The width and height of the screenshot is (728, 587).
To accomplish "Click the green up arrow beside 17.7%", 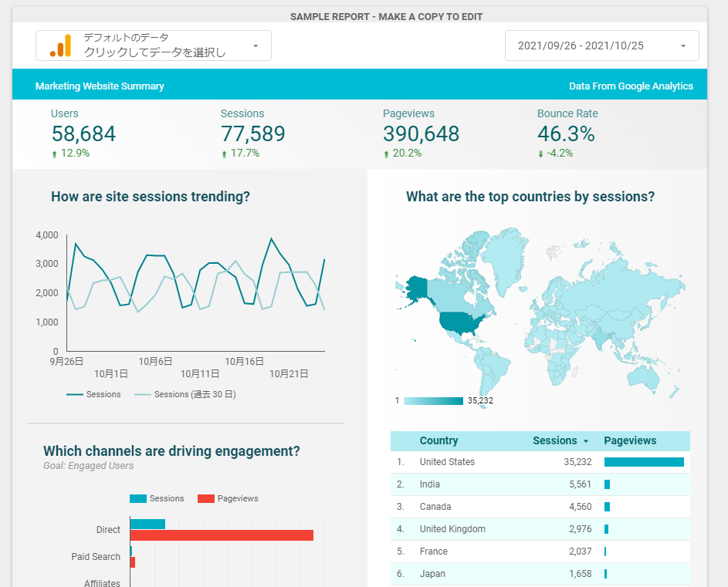I will coord(224,154).
